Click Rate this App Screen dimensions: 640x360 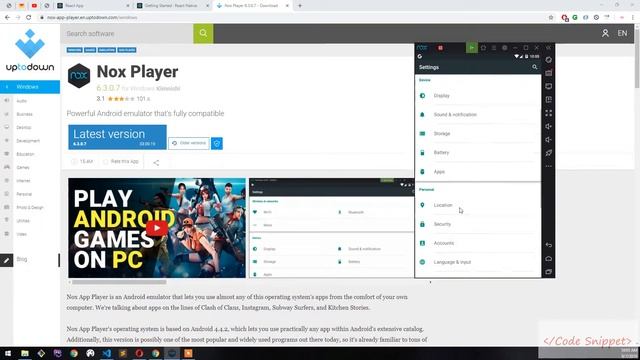121,162
